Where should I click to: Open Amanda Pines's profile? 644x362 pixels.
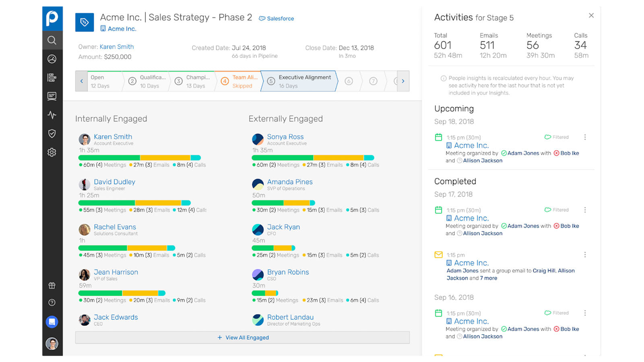(290, 182)
